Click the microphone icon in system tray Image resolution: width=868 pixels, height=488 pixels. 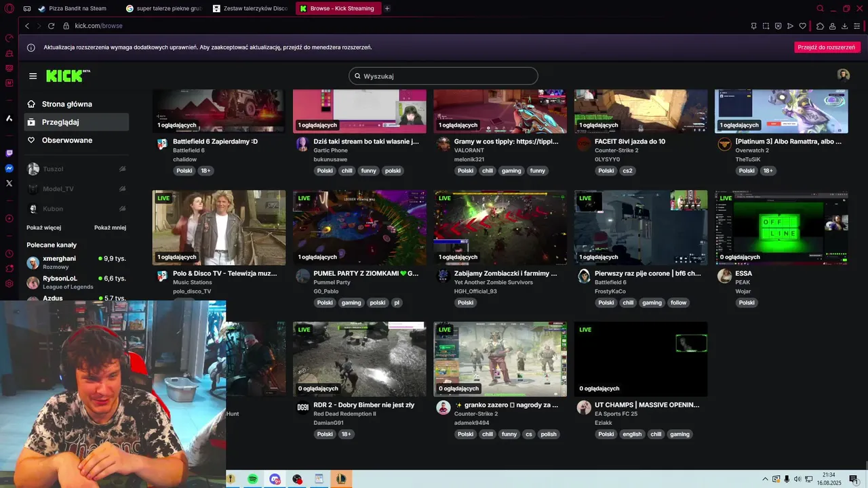(x=786, y=479)
